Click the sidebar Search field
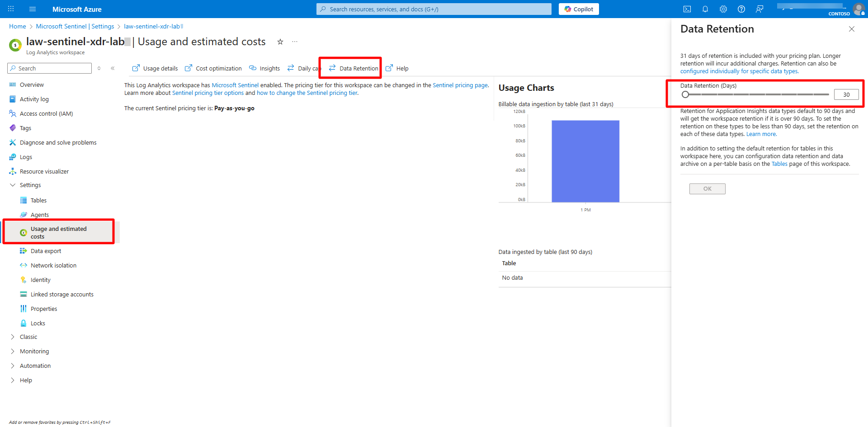 tap(50, 68)
